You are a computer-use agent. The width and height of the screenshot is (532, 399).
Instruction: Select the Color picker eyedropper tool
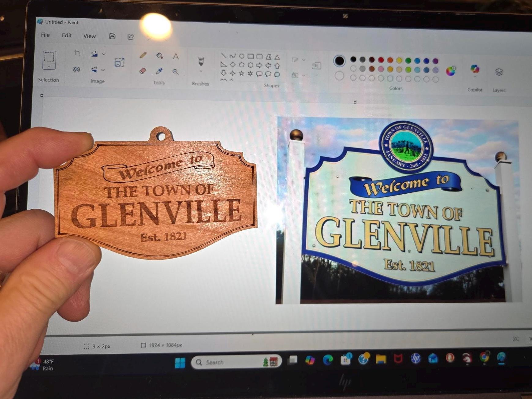pos(159,71)
